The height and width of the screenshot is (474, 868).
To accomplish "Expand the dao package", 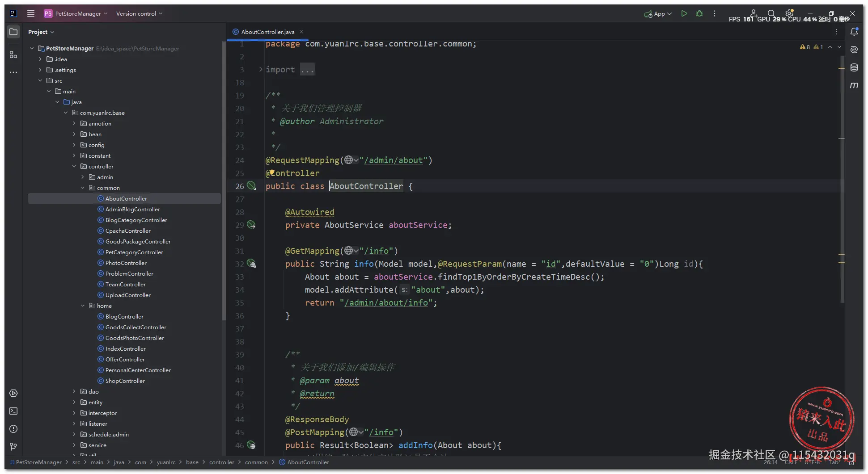I will [74, 391].
